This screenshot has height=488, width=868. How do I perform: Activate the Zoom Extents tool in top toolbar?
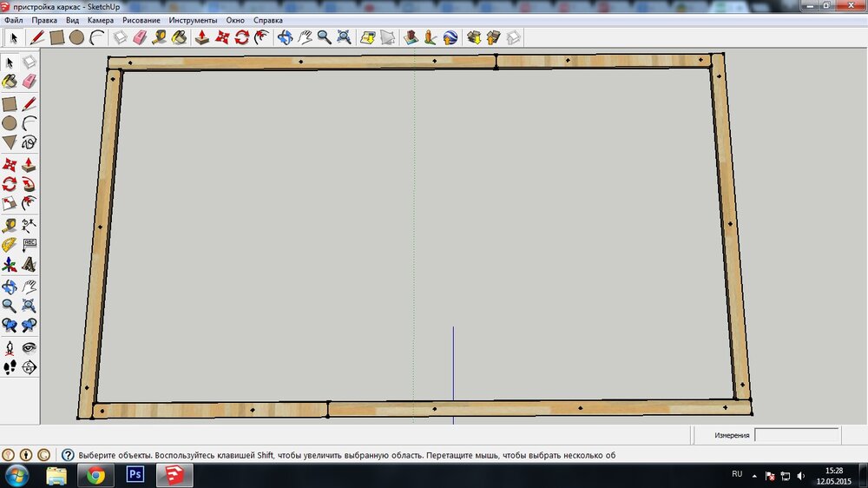pos(344,37)
